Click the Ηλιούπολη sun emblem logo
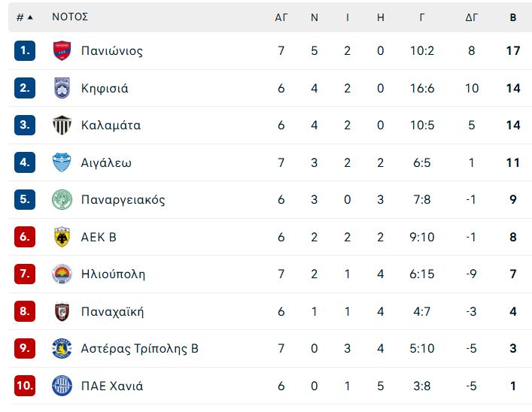Image resolution: width=532 pixels, height=412 pixels. [62, 274]
